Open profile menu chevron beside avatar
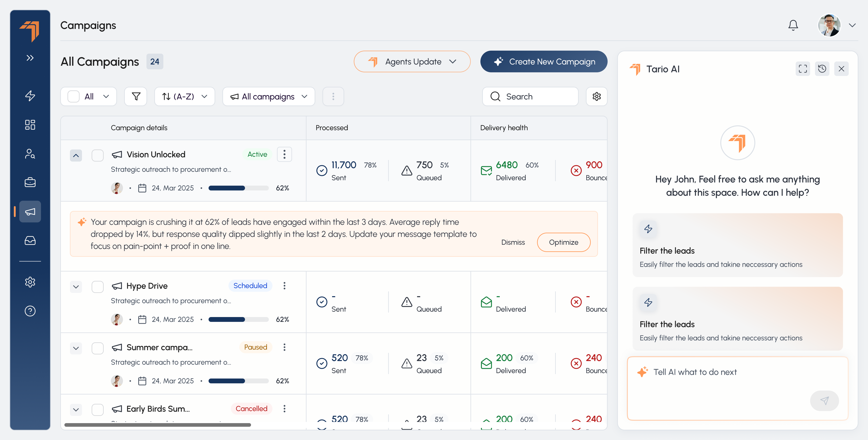The width and height of the screenshot is (868, 440). 852,25
